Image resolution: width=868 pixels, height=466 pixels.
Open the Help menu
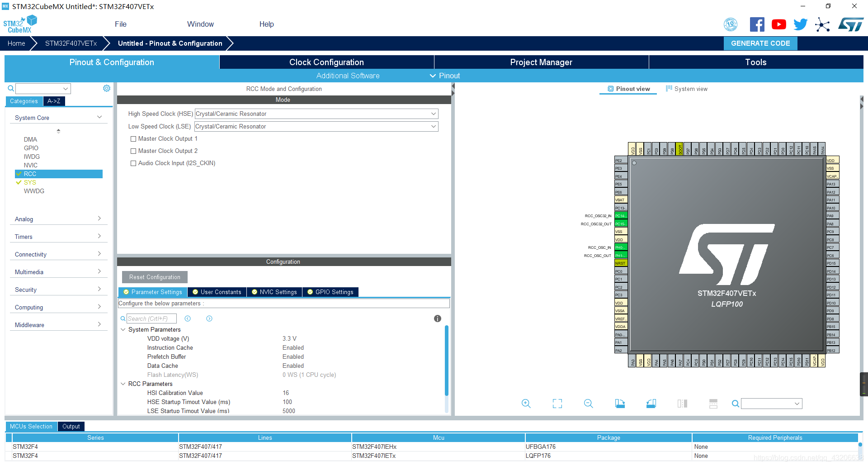[267, 24]
